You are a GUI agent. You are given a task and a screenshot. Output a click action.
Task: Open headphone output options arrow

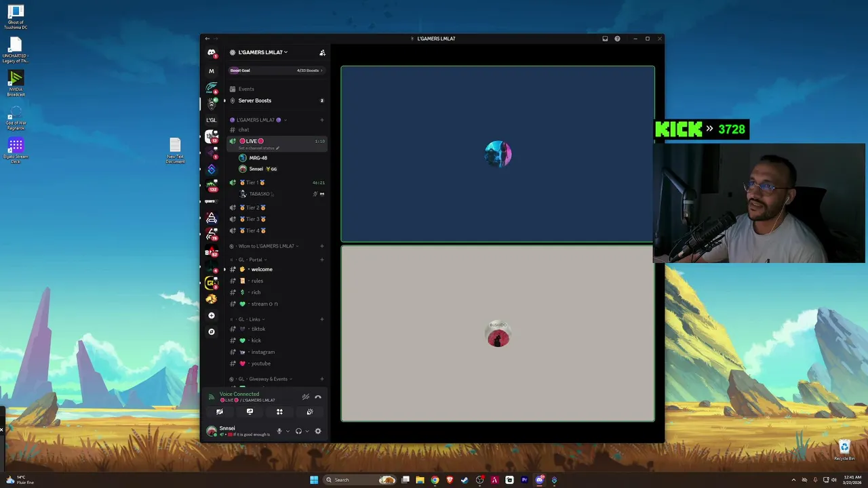pyautogui.click(x=307, y=431)
